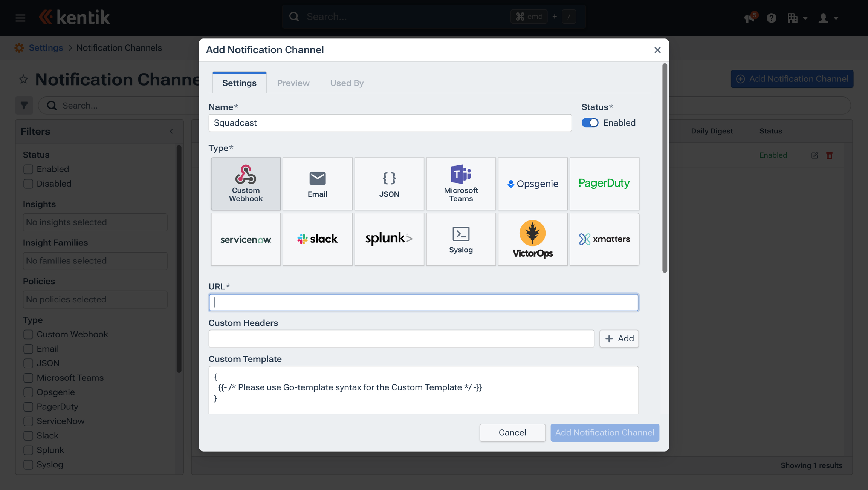Open the help question mark icon
The height and width of the screenshot is (490, 868).
coord(771,18)
